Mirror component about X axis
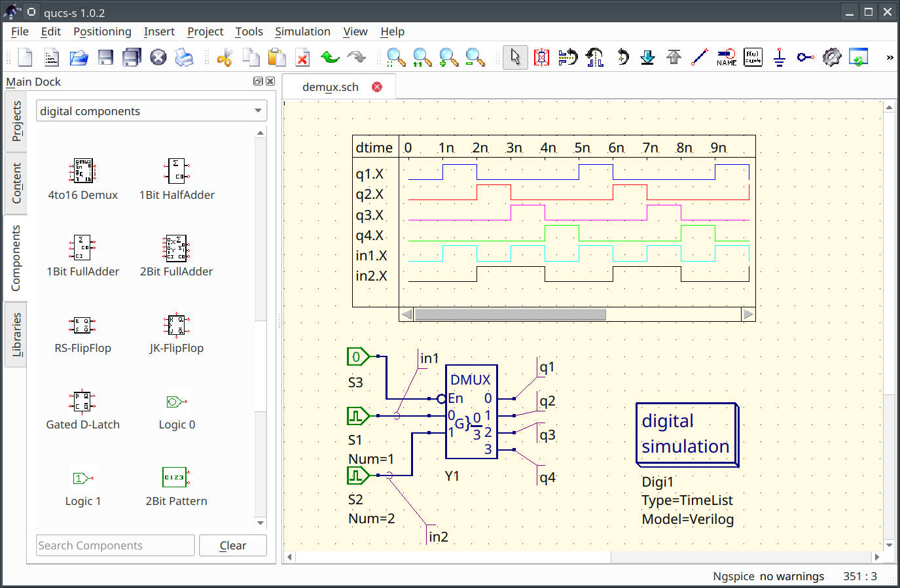The height and width of the screenshot is (588, 900). point(568,58)
